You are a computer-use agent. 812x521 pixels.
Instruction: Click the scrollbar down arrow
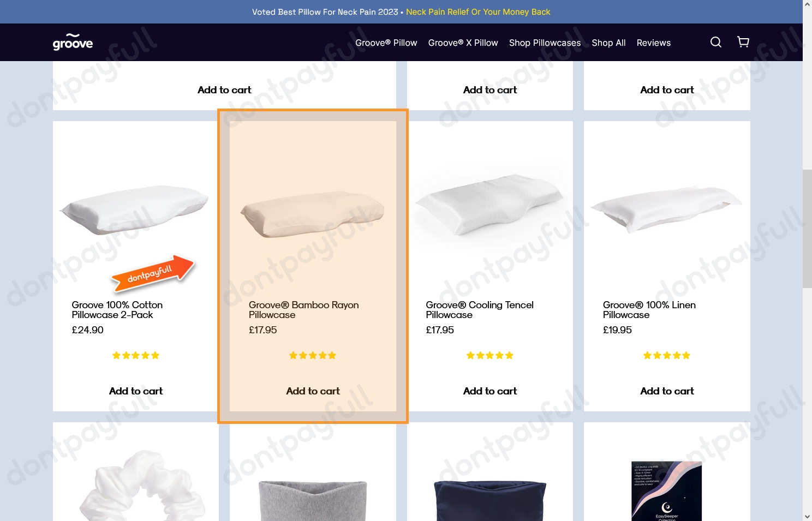(807, 516)
